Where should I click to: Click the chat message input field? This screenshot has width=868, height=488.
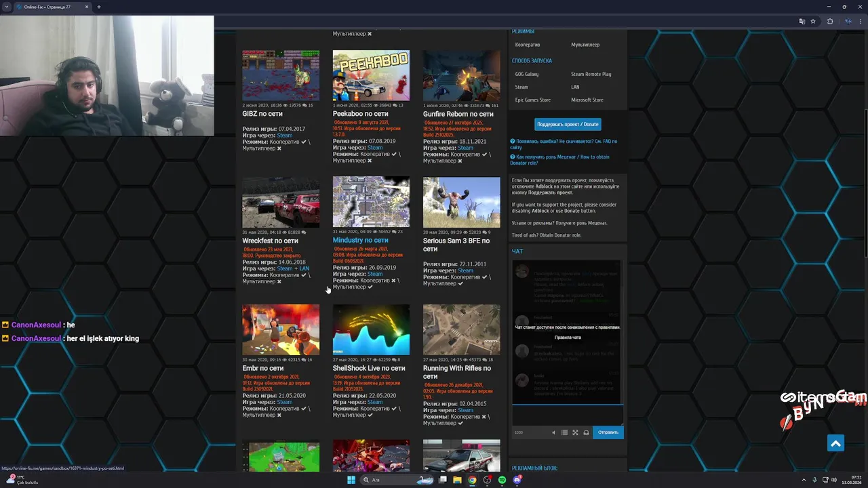click(x=568, y=415)
